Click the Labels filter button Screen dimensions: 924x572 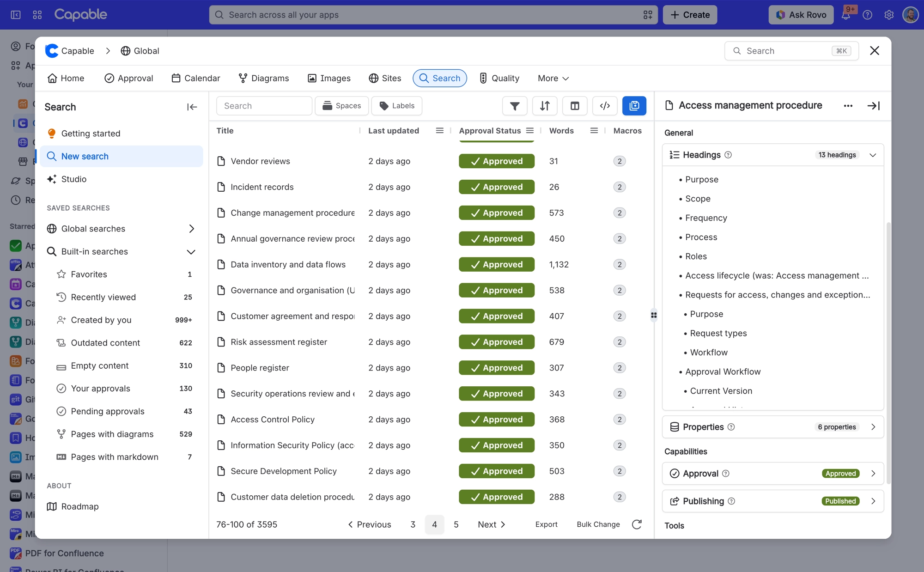(x=397, y=106)
